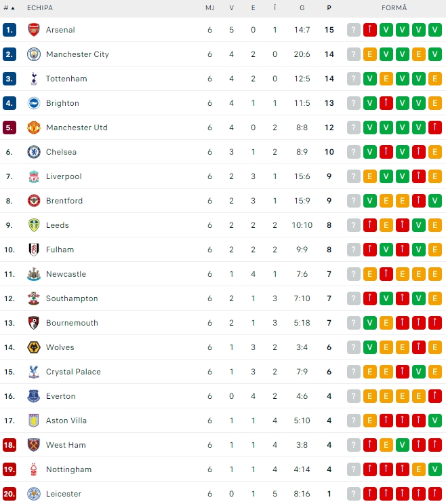Viewport: 446px width, 504px height.
Task: Click the Liverpool club crest icon
Action: (x=34, y=176)
